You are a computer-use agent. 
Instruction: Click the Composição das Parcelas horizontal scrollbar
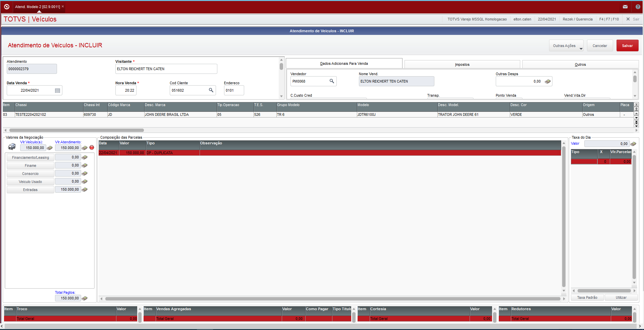333,299
